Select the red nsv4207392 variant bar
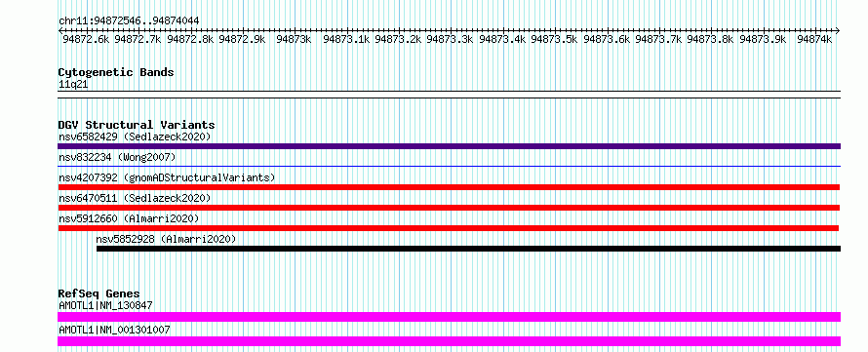This screenshot has height=352, width=868. [449, 187]
